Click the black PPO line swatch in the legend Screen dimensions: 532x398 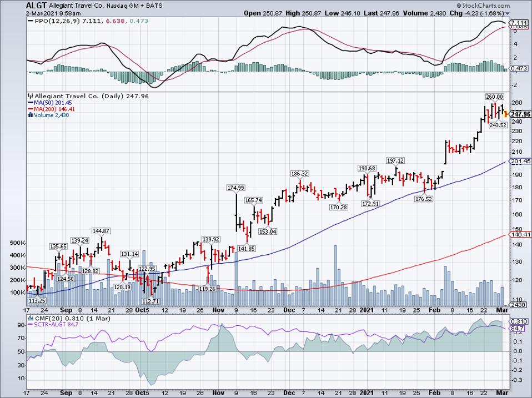pos(31,21)
